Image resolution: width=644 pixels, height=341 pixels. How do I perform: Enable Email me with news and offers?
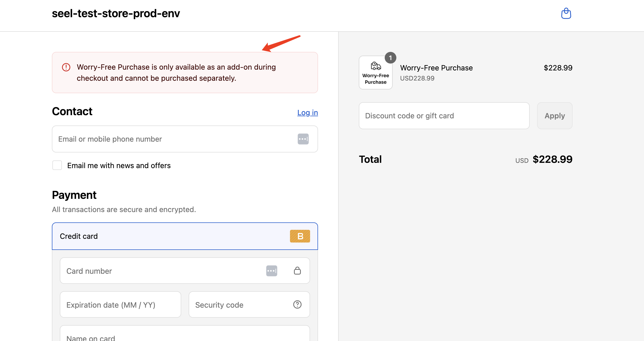[57, 165]
